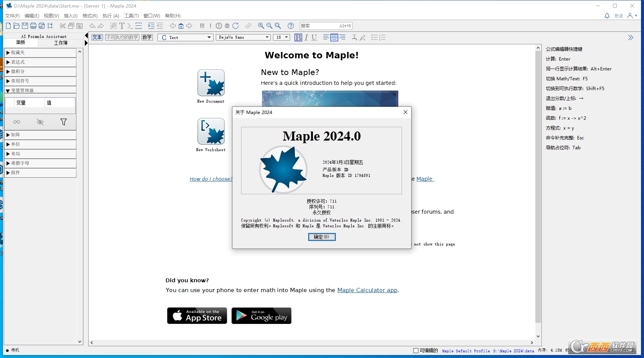644x358 pixels.
Task: Click the How do I choose? link
Action: tap(211, 179)
